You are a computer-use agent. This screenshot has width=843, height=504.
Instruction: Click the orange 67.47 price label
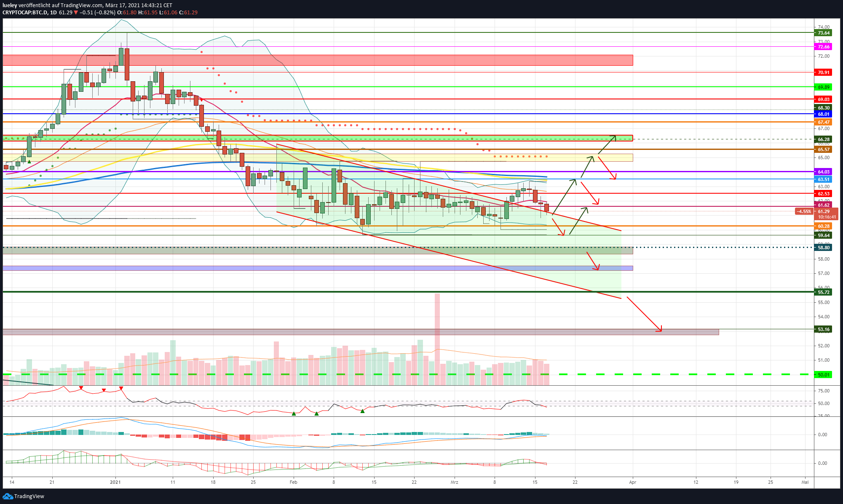point(823,122)
